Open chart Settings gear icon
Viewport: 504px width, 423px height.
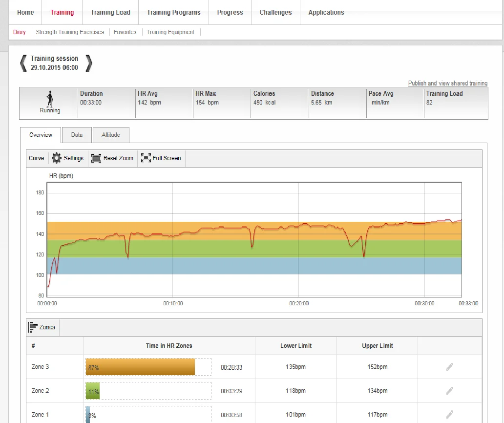tap(57, 158)
